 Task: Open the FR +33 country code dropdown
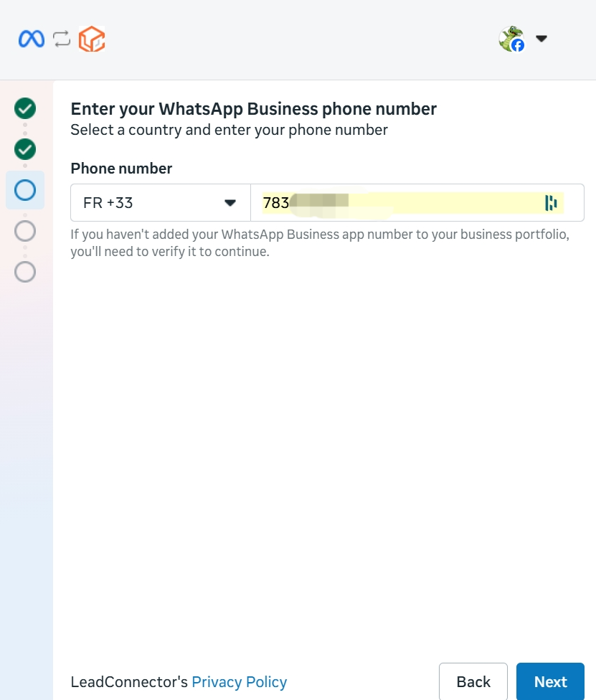pos(161,203)
